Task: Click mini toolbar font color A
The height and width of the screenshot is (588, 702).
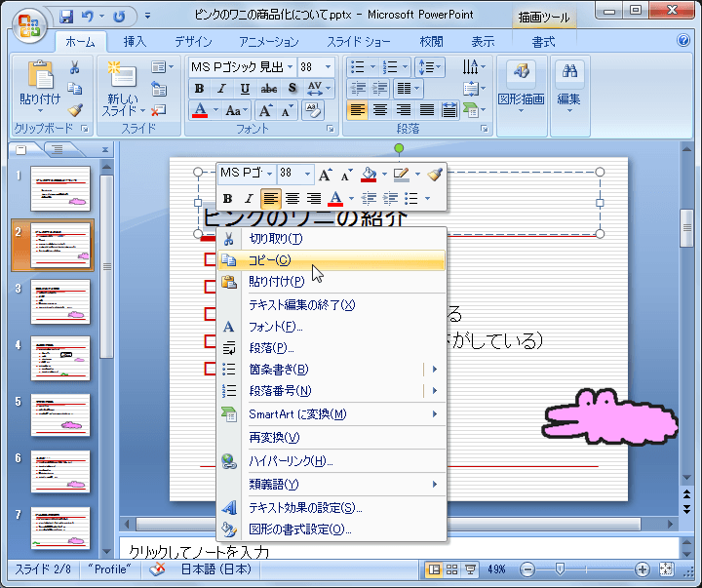Action: point(335,198)
